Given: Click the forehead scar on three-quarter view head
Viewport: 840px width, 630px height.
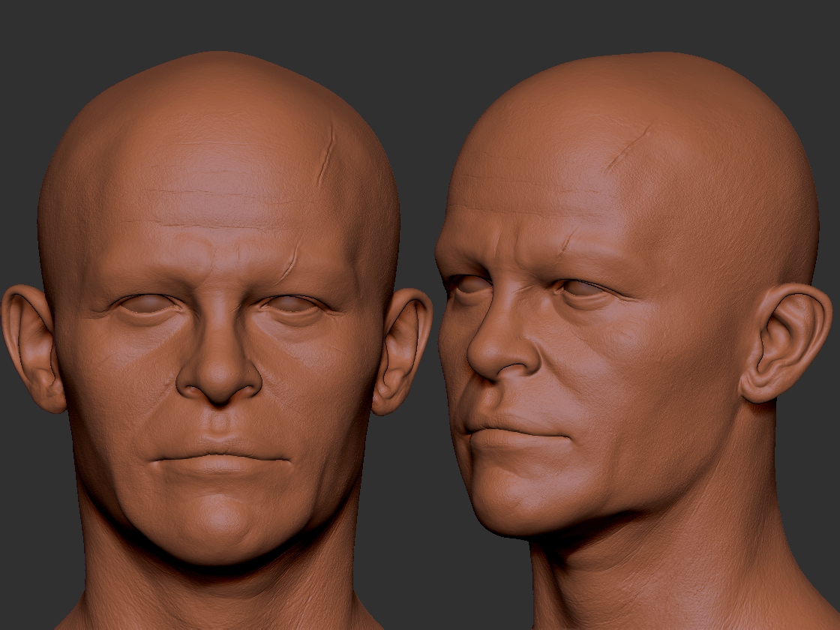Looking at the screenshot, I should [628, 148].
